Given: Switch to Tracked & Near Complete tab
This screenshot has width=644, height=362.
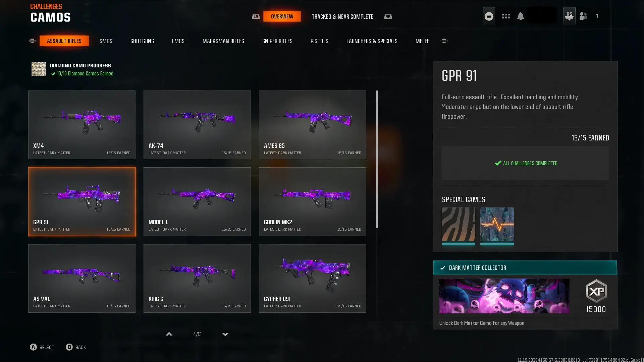Looking at the screenshot, I should click(x=342, y=16).
